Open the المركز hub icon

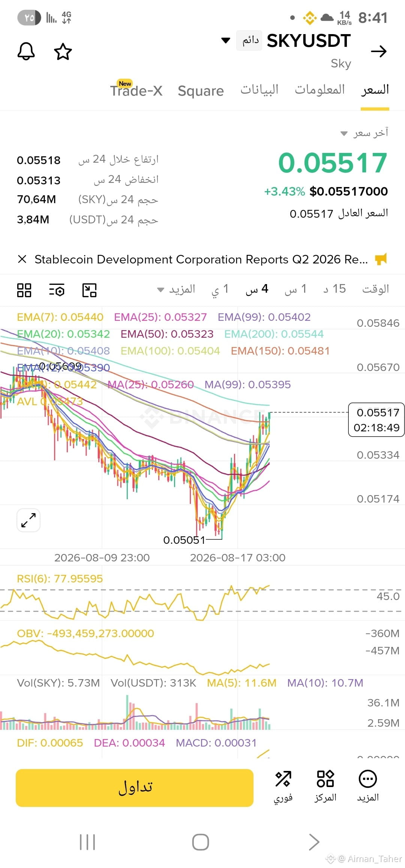click(325, 786)
